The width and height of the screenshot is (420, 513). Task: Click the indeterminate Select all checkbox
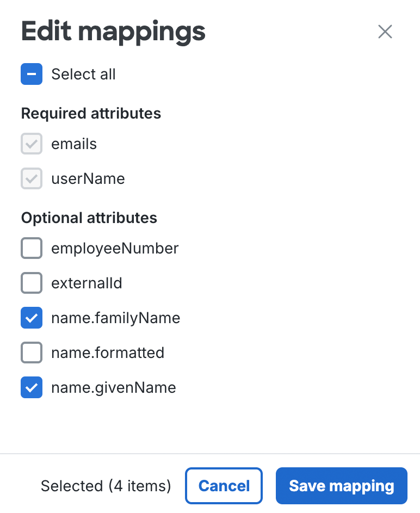click(32, 74)
